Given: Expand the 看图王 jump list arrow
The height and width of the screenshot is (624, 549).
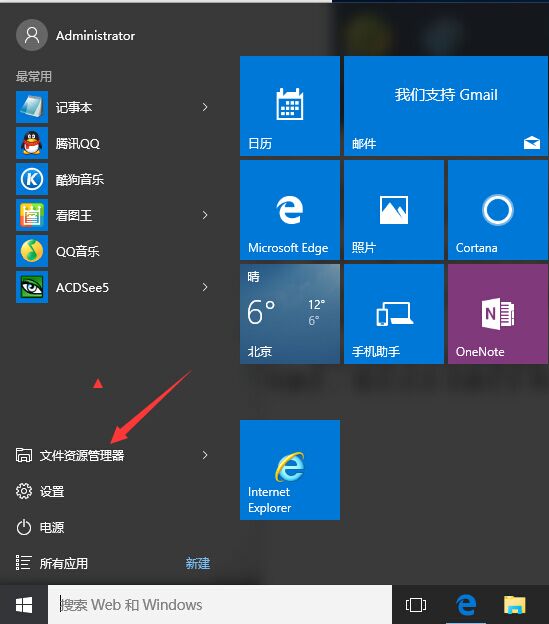Looking at the screenshot, I should tap(205, 215).
